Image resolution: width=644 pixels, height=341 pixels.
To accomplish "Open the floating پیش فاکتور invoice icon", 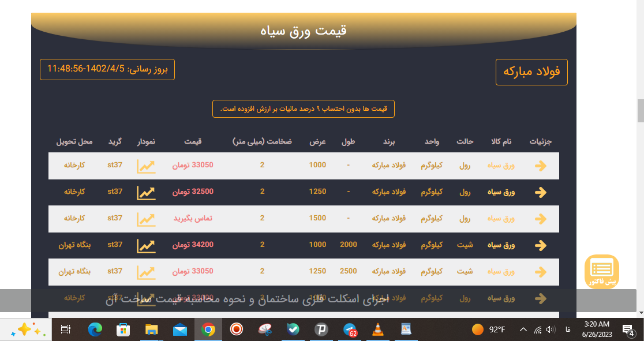I will click(602, 272).
